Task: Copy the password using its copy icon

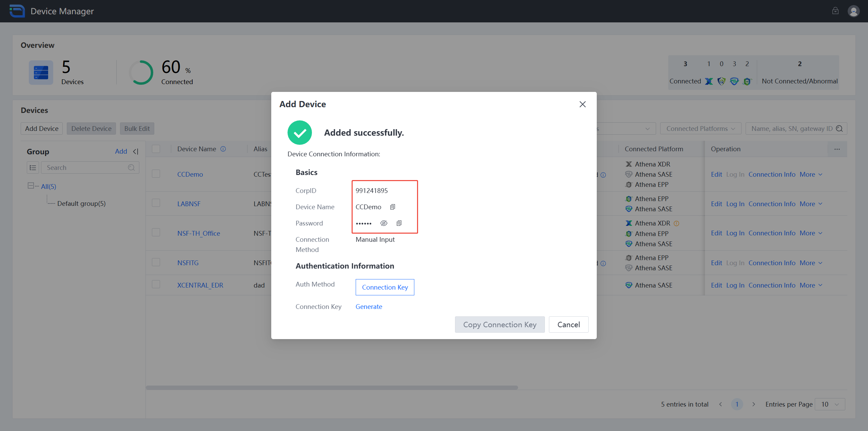Action: pos(399,223)
